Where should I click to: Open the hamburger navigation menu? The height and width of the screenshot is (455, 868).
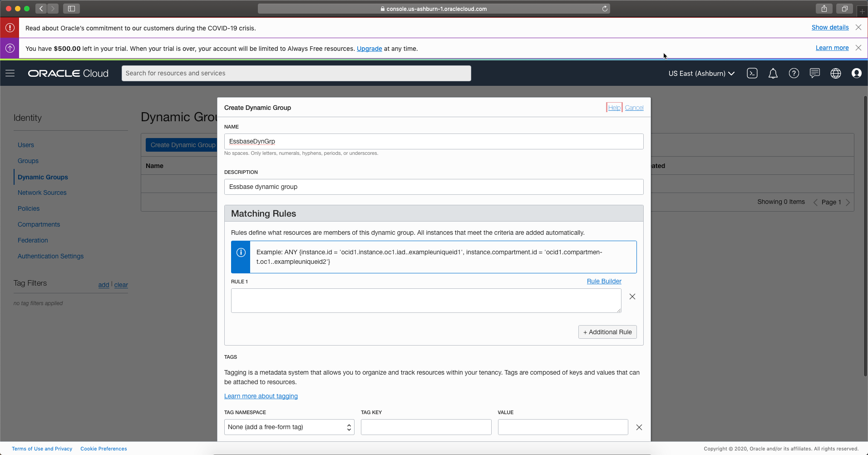tap(10, 73)
